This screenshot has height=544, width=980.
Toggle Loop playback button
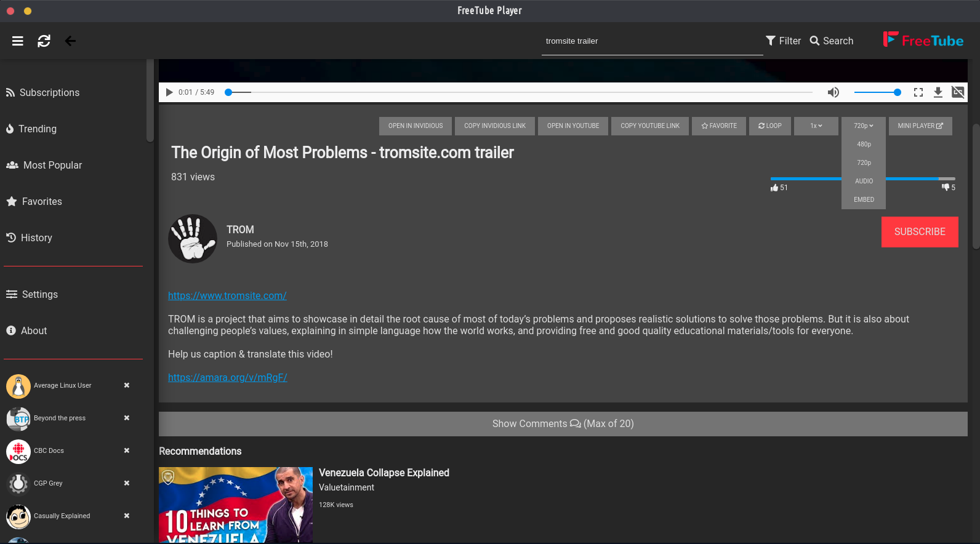[769, 126]
